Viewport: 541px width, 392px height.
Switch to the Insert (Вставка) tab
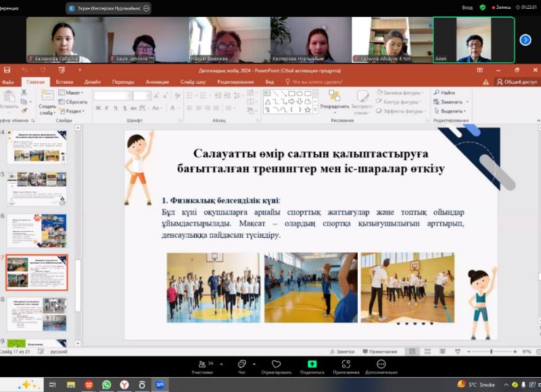click(x=64, y=82)
